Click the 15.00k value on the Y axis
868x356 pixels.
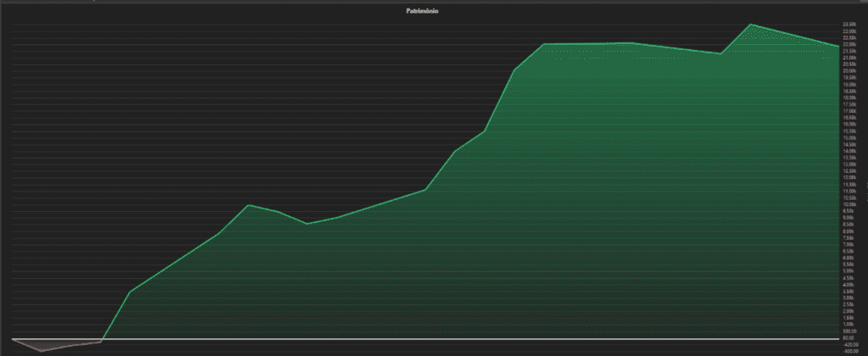tap(849, 138)
